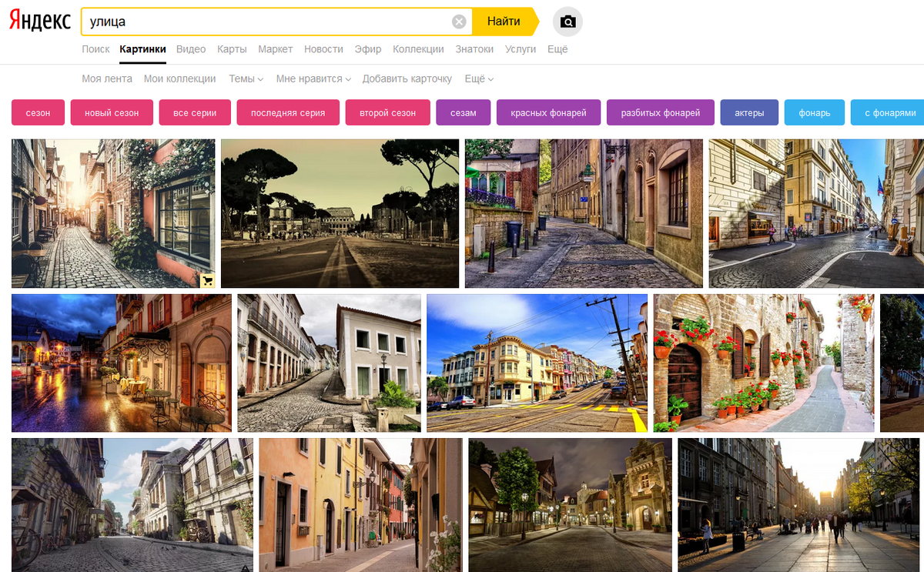
Task: Open the evening lit town street image
Action: (571, 505)
